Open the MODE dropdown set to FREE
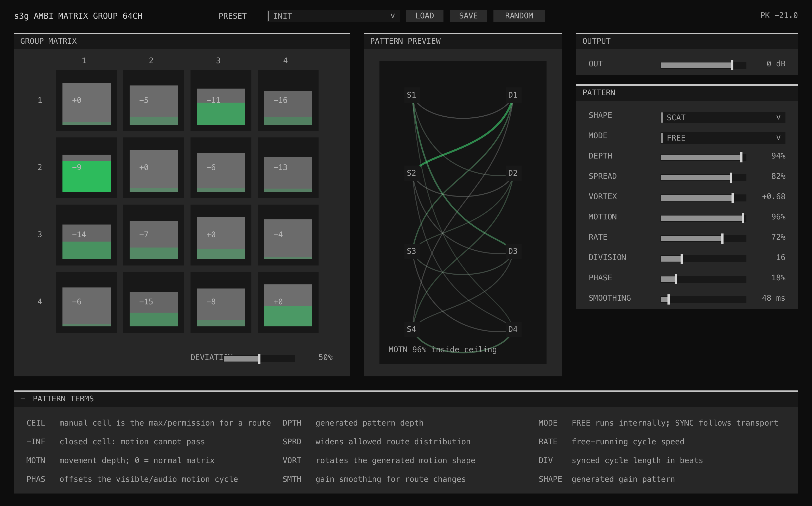Screen dimensions: 812x506 (x=723, y=137)
